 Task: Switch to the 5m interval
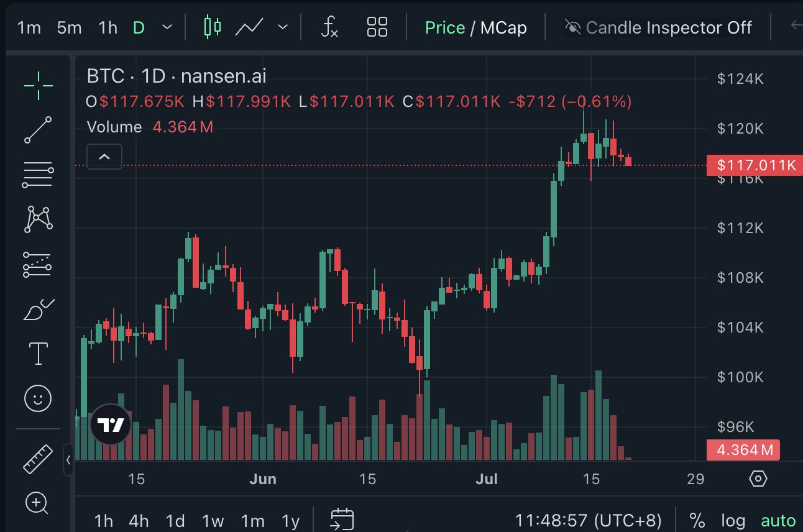[x=68, y=27]
